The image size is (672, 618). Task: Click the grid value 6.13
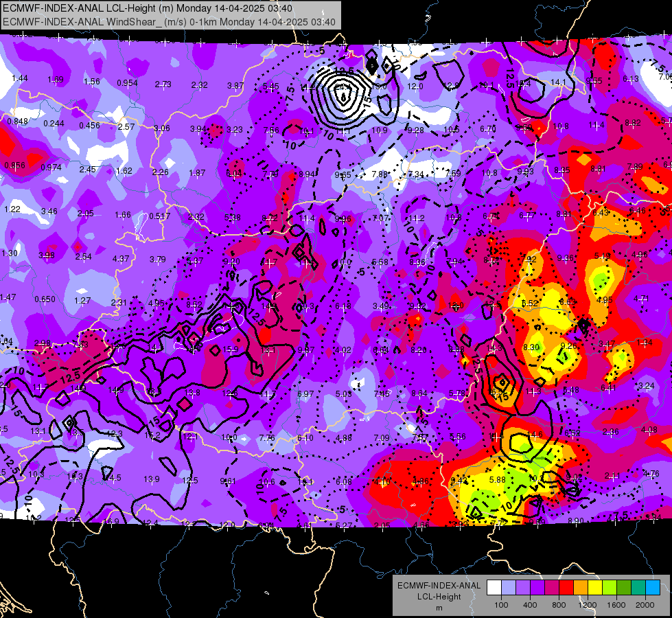(631, 78)
